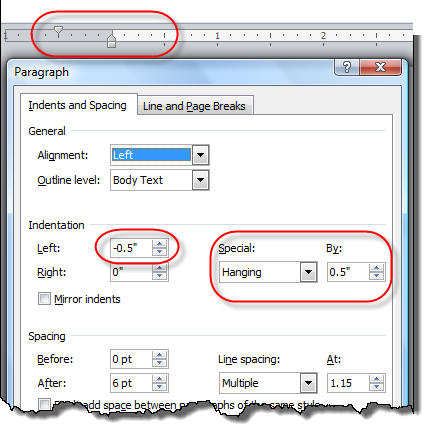Close the Paragraph dialog
The width and height of the screenshot is (429, 440).
(x=380, y=67)
